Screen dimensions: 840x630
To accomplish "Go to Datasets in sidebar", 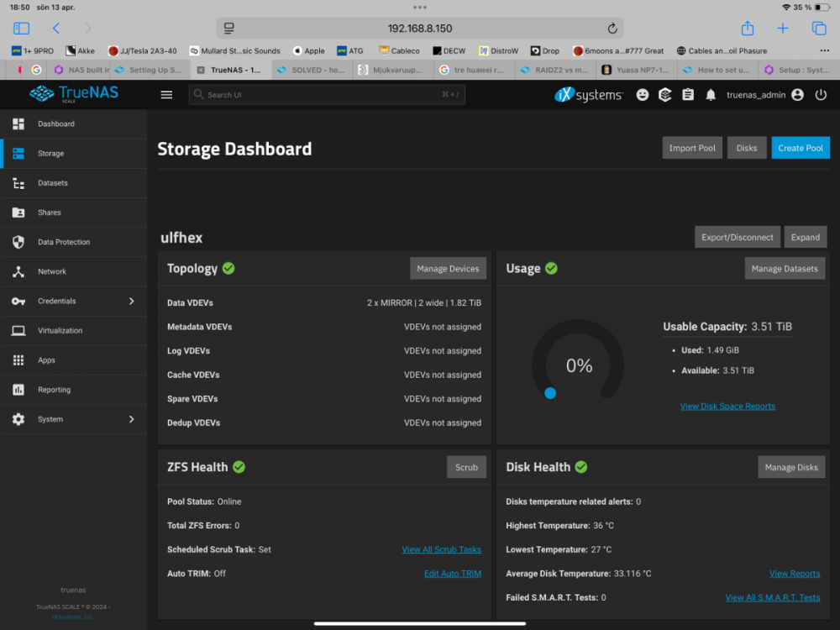I will click(52, 183).
